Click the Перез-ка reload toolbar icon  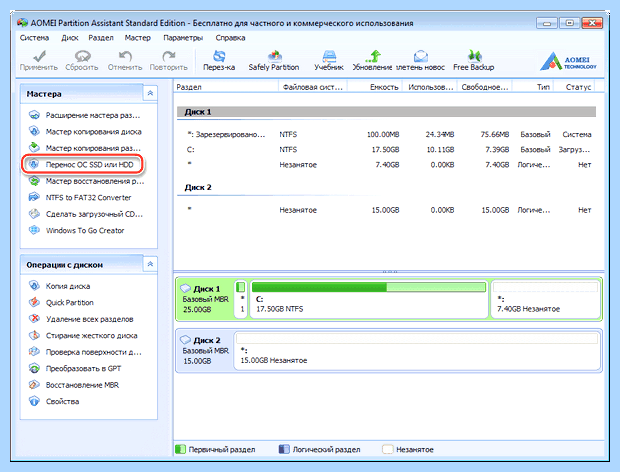(219, 56)
